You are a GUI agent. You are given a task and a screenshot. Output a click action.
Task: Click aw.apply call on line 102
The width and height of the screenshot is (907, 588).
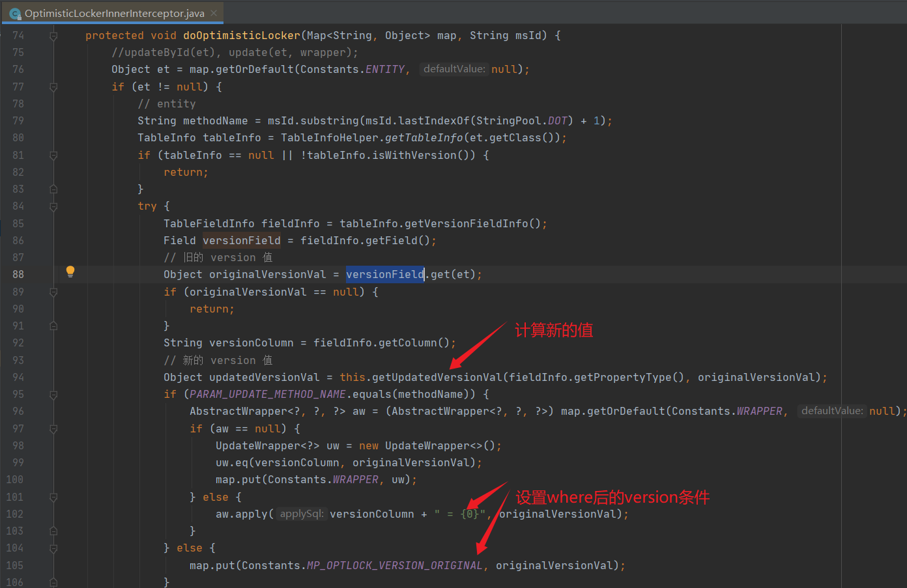[x=242, y=514]
